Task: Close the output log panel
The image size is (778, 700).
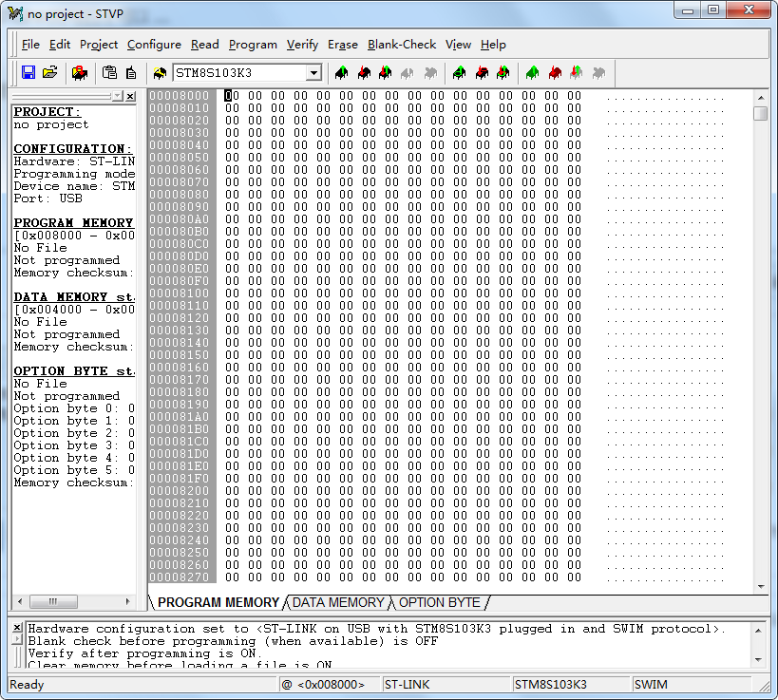Action: coord(17,627)
